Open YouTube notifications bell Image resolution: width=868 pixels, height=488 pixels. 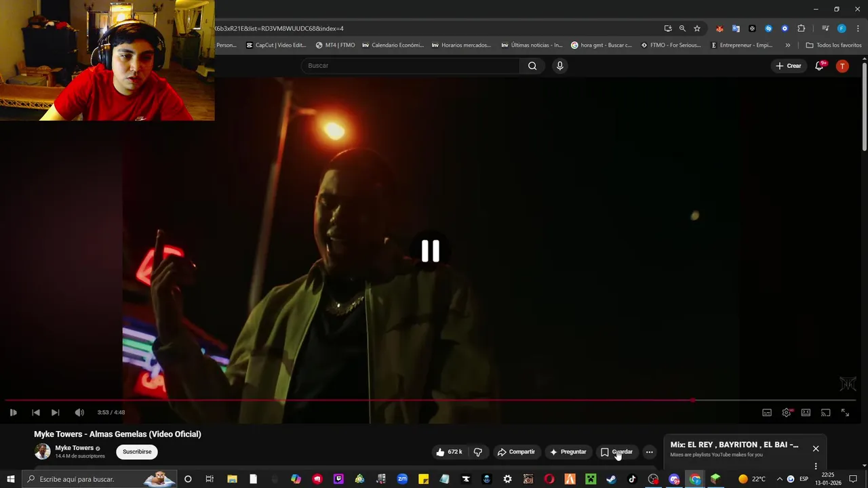(819, 66)
